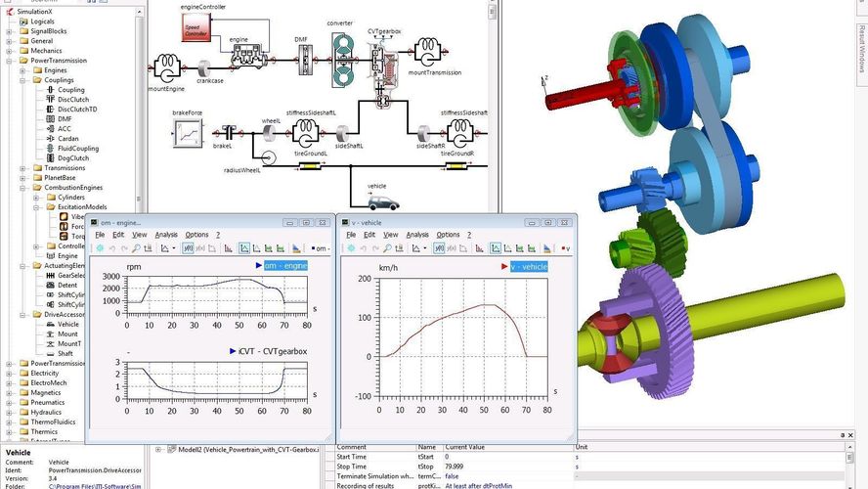Click the bar chart icon in om - engine toolbar
The width and height of the screenshot is (868, 489).
pyautogui.click(x=228, y=248)
